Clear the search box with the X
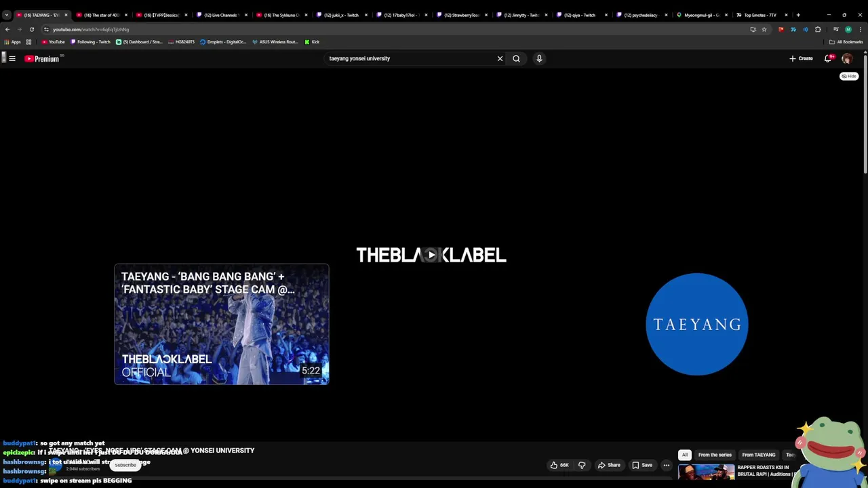 (x=500, y=58)
